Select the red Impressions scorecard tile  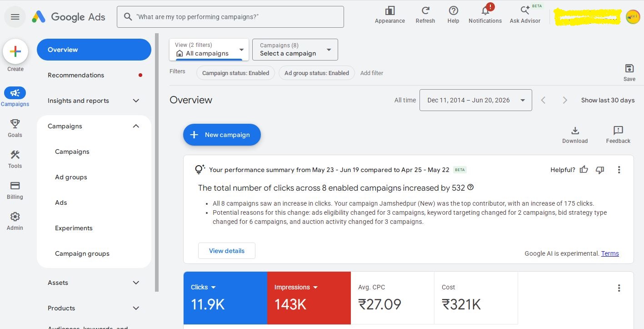309,298
